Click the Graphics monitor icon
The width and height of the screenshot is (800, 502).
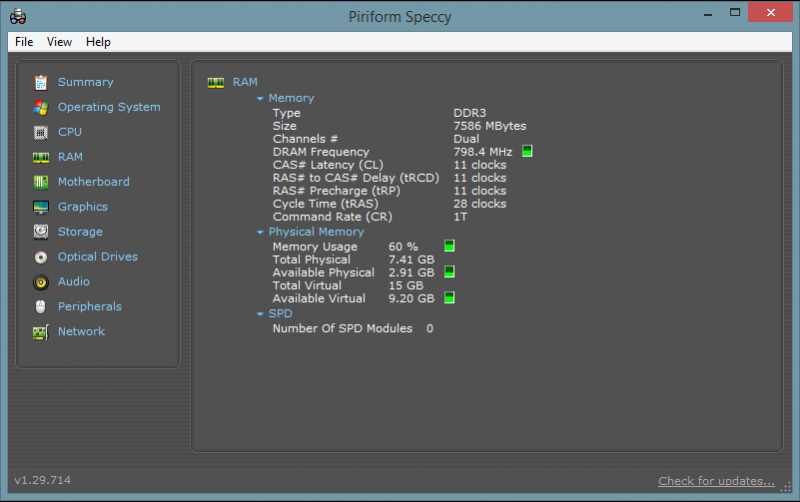[x=41, y=207]
